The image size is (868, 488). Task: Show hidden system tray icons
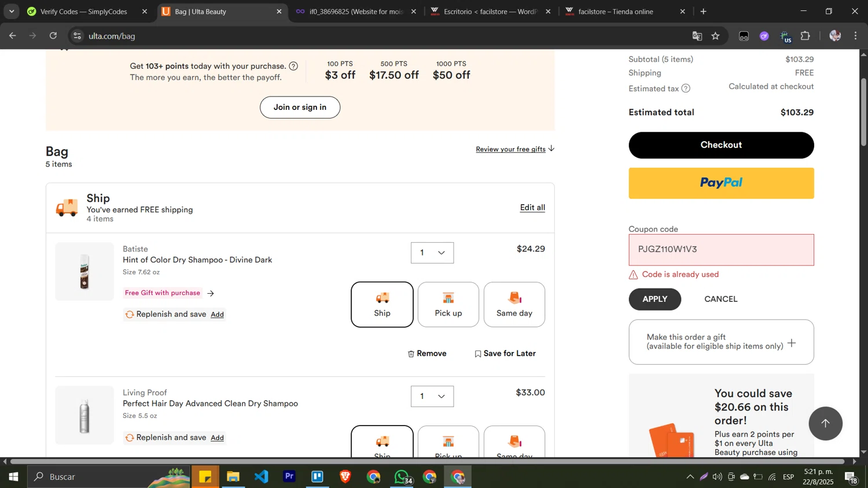click(690, 477)
